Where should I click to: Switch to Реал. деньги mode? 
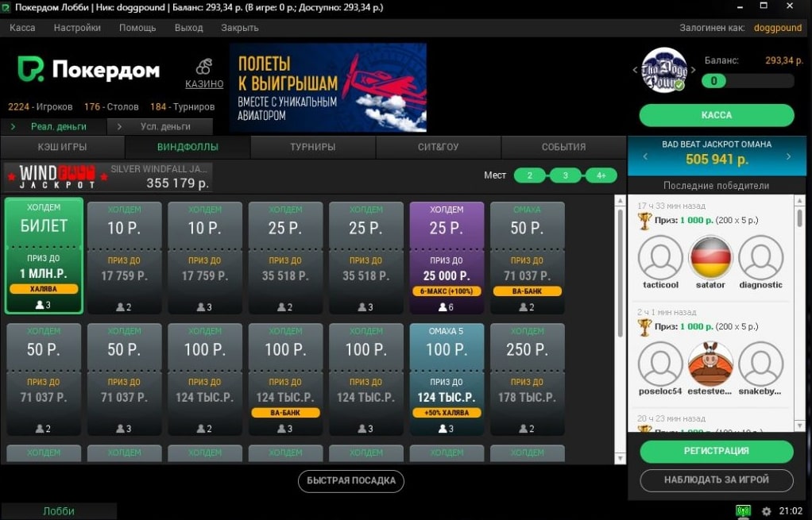(54, 127)
